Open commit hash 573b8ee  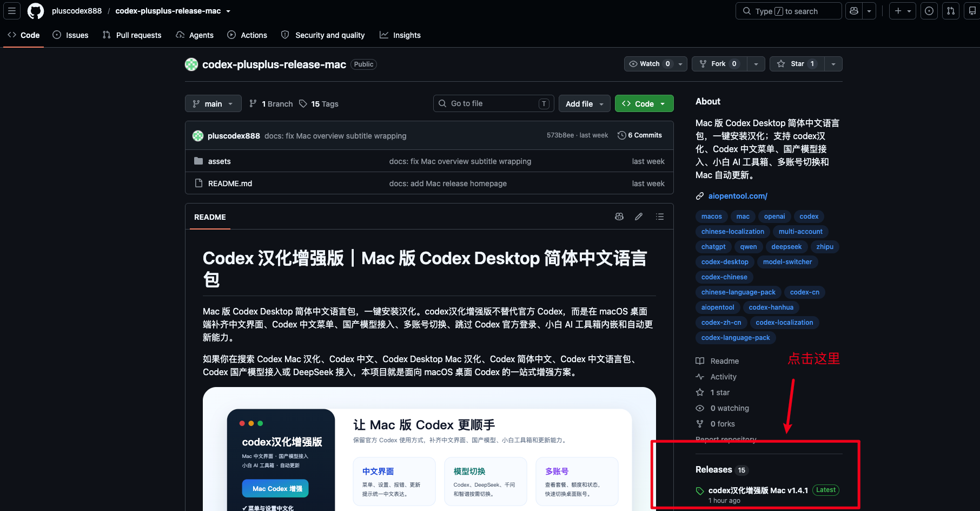click(x=560, y=135)
